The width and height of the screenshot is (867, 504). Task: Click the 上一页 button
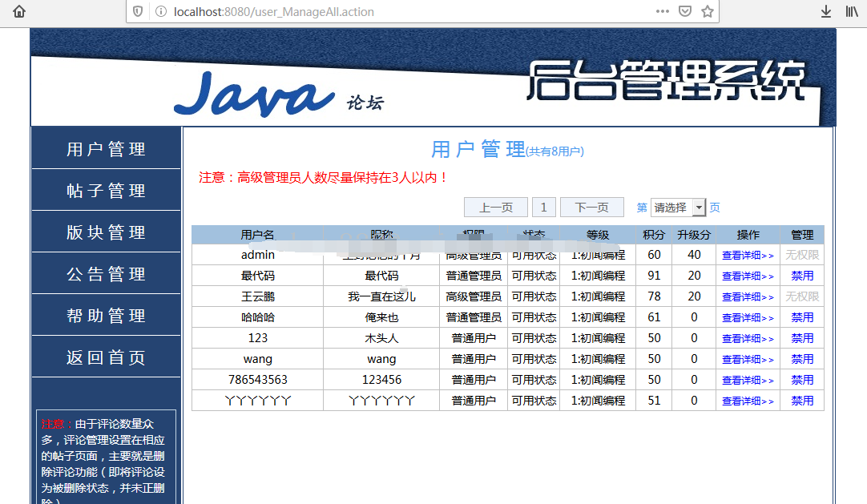pos(496,208)
